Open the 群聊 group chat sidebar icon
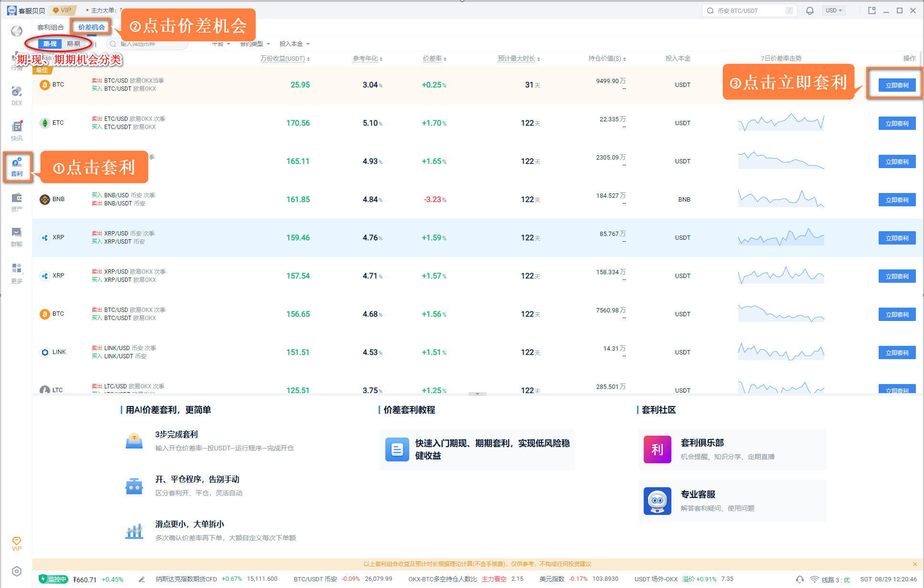924x588 pixels. pos(17,237)
